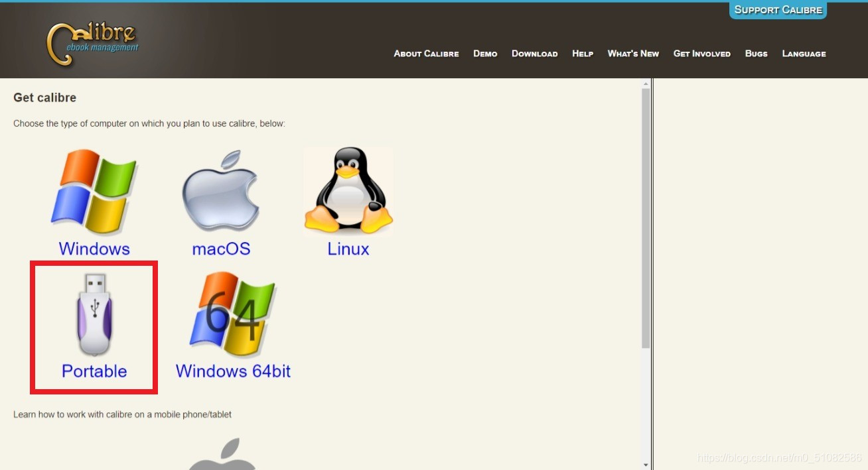Open the Language menu
This screenshot has height=470, width=868.
(x=804, y=54)
